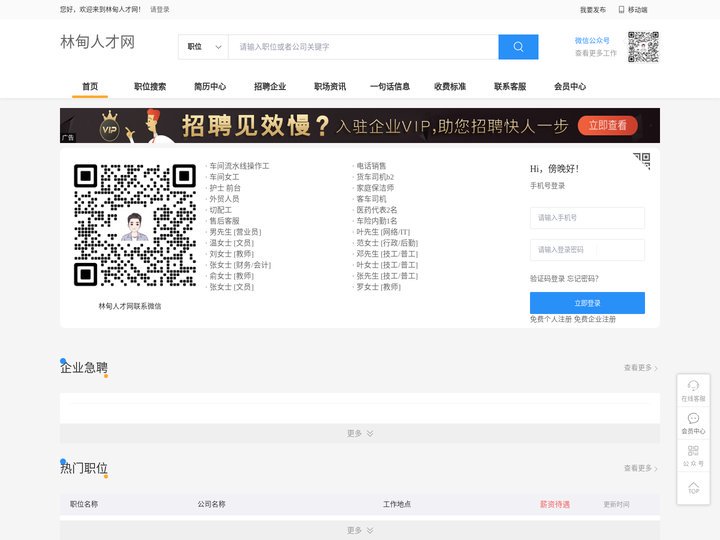Open the 招聘企业 navigation tab
The height and width of the screenshot is (540, 720).
point(270,86)
